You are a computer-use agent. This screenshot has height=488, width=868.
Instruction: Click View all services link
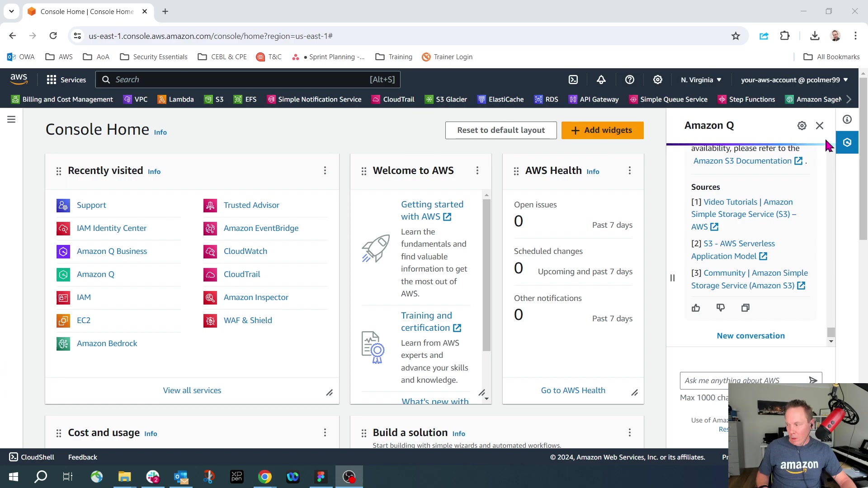coord(192,390)
